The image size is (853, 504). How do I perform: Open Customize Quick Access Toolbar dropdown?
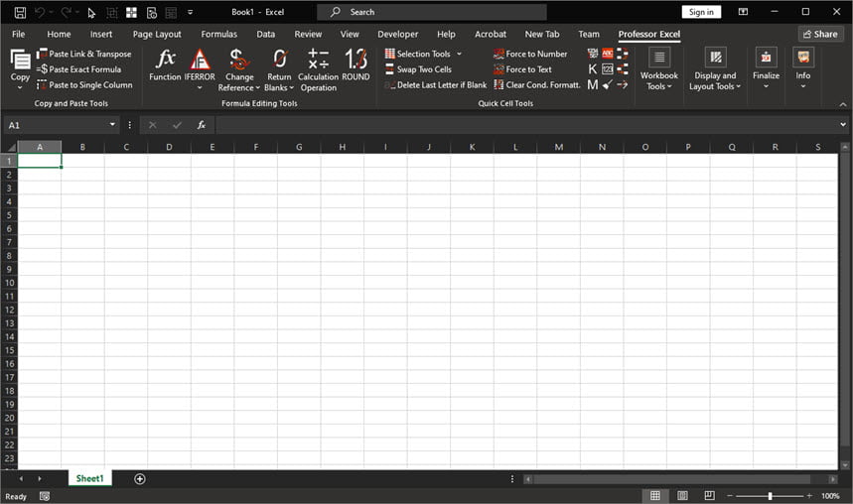coord(190,12)
